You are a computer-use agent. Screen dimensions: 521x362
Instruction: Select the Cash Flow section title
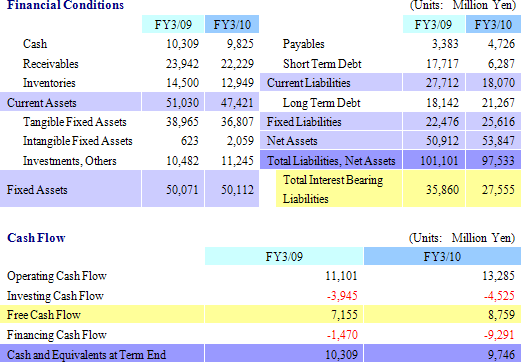[36, 238]
